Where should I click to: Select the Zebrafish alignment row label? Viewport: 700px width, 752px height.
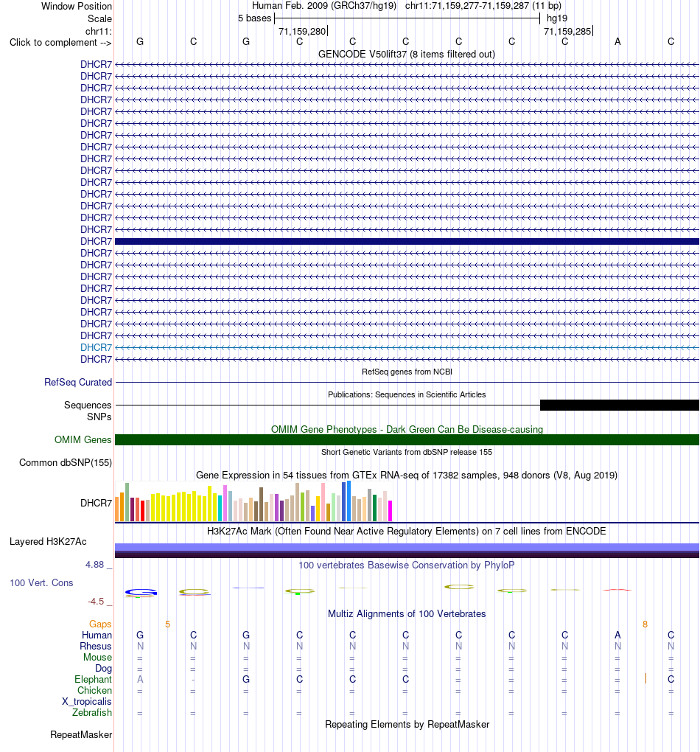click(92, 713)
